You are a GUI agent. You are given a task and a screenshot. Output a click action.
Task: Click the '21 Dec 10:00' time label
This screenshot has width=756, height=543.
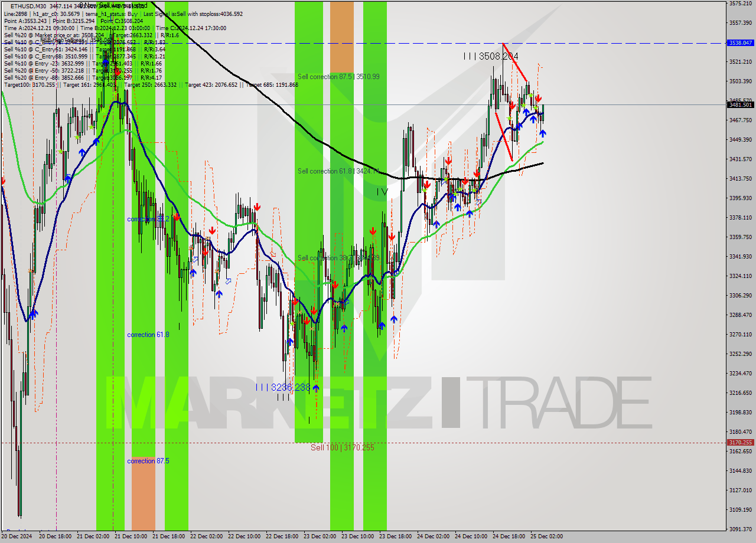pyautogui.click(x=131, y=537)
